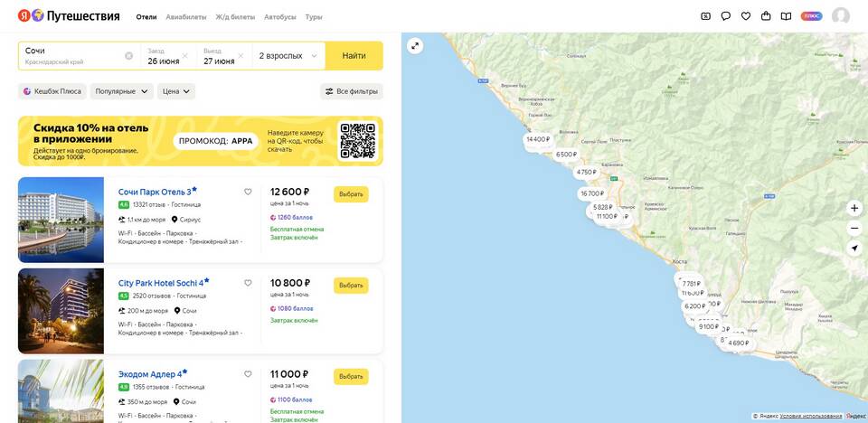The width and height of the screenshot is (868, 423).
Task: Add Экодом Адлер 4 to favorites
Action: 248,374
